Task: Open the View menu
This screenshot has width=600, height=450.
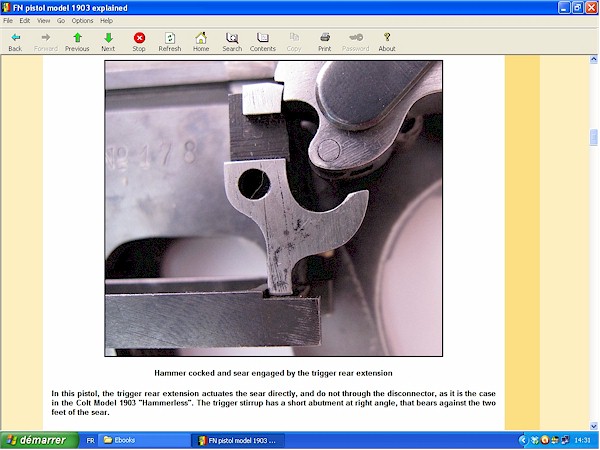Action: (43, 21)
